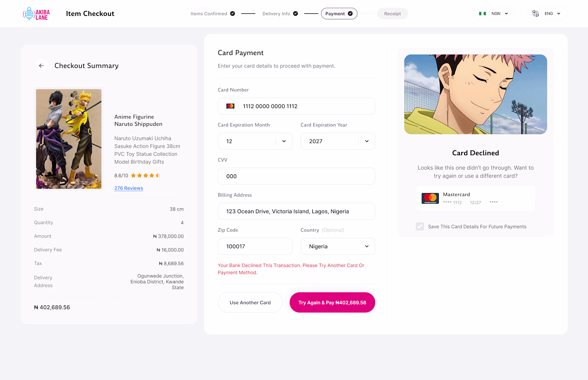Click the delivery address Ogunwede Junction text
This screenshot has width=588, height=380.
click(157, 282)
